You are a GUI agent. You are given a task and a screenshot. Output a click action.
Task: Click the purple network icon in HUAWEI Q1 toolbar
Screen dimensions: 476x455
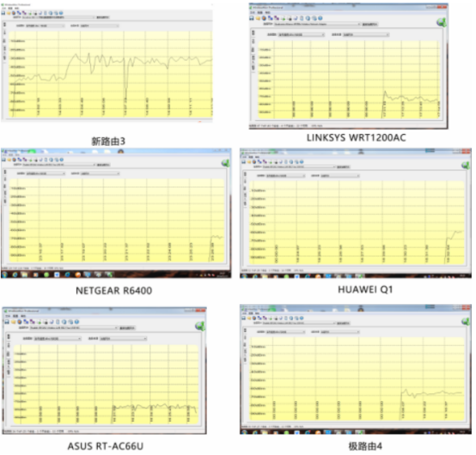(x=265, y=162)
